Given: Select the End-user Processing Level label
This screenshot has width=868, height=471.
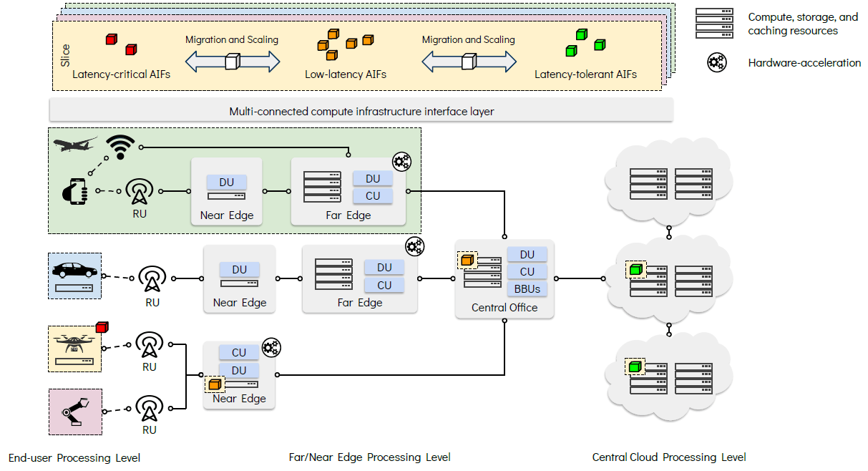Looking at the screenshot, I should (74, 457).
